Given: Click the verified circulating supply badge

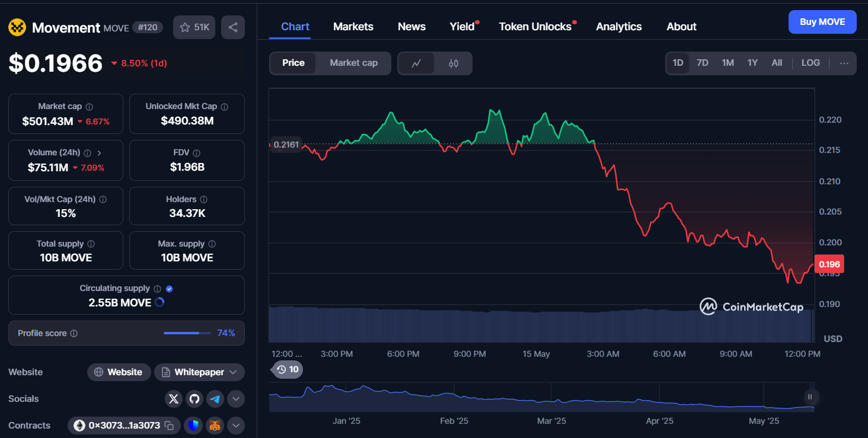Looking at the screenshot, I should [170, 289].
